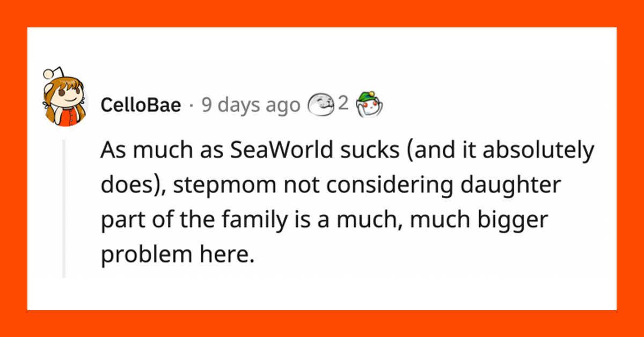The width and height of the screenshot is (644, 337).
Task: Click the yellow pom-pom on the award's green hat
Action: [371, 94]
